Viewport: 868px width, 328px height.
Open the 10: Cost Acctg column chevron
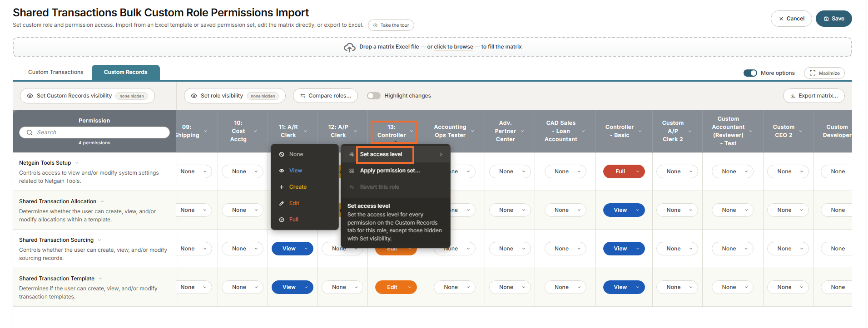click(x=255, y=131)
